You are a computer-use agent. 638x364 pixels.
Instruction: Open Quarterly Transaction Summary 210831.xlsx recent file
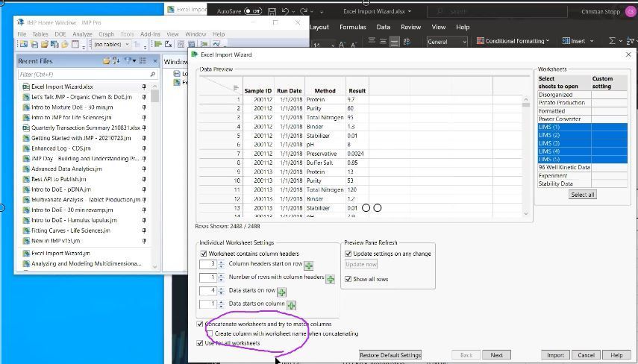[x=85, y=128]
